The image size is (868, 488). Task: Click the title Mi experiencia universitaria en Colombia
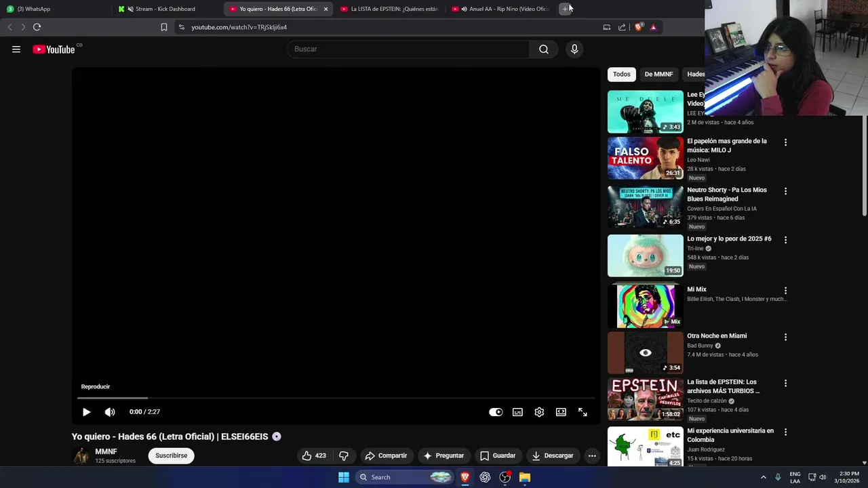pyautogui.click(x=730, y=435)
